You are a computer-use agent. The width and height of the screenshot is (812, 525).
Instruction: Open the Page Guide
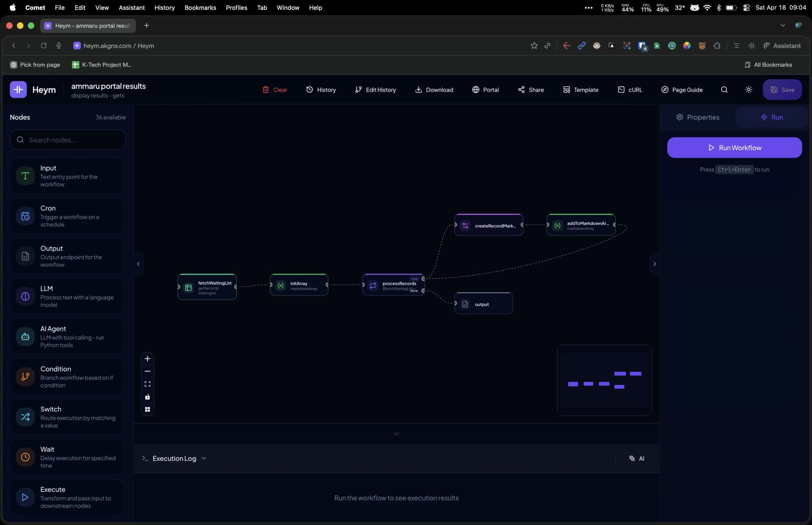682,90
